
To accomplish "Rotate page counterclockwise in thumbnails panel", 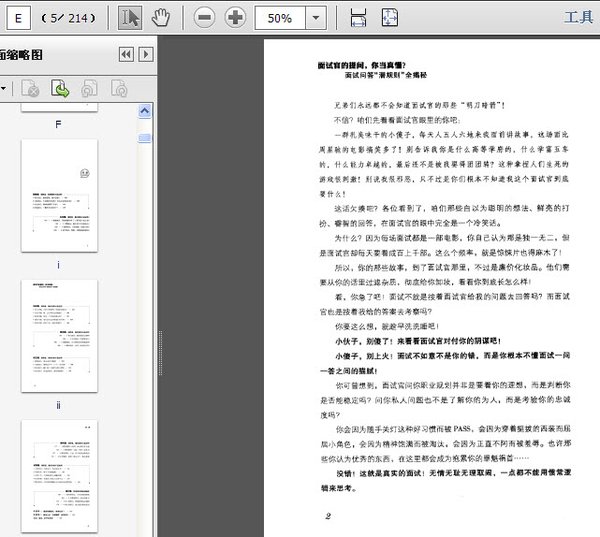I will click(x=89, y=90).
